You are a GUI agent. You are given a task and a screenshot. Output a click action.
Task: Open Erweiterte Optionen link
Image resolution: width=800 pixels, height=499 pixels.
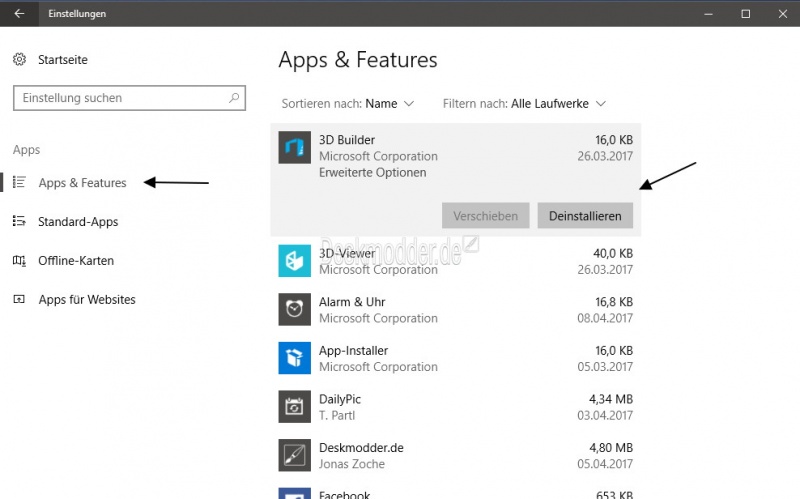[372, 172]
